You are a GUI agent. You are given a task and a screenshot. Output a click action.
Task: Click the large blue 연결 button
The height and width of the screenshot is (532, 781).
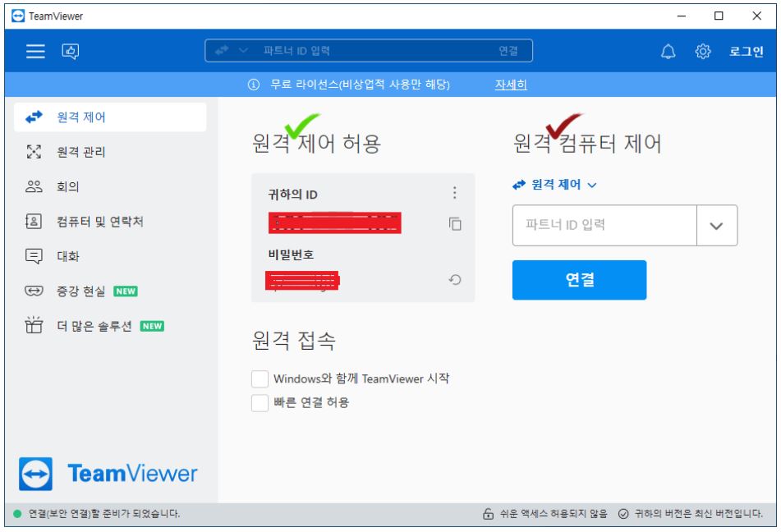(x=579, y=280)
